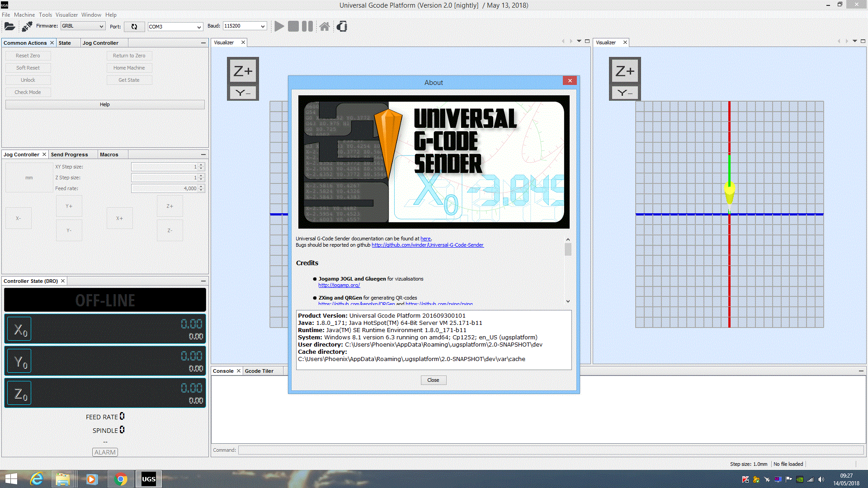868x488 pixels.
Task: Open a G-code file
Action: tap(9, 26)
